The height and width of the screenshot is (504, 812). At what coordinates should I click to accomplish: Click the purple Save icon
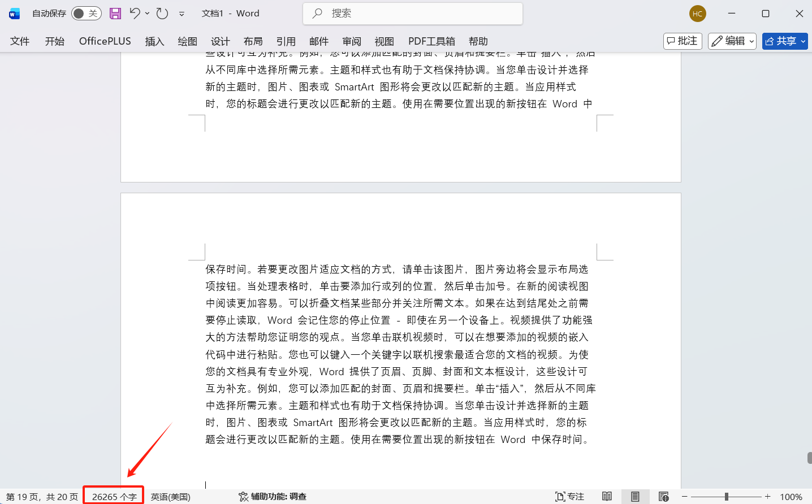tap(115, 14)
